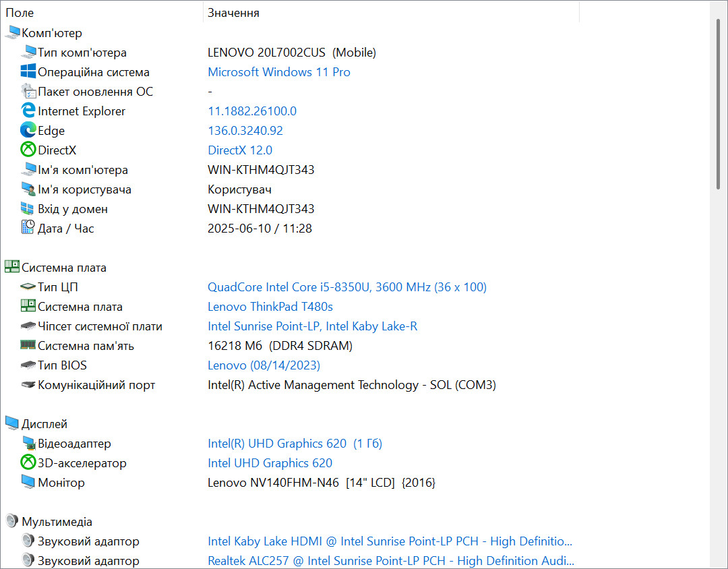The image size is (728, 569).
Task: Open the 136.0.3240.92 Edge version link
Action: coord(245,131)
